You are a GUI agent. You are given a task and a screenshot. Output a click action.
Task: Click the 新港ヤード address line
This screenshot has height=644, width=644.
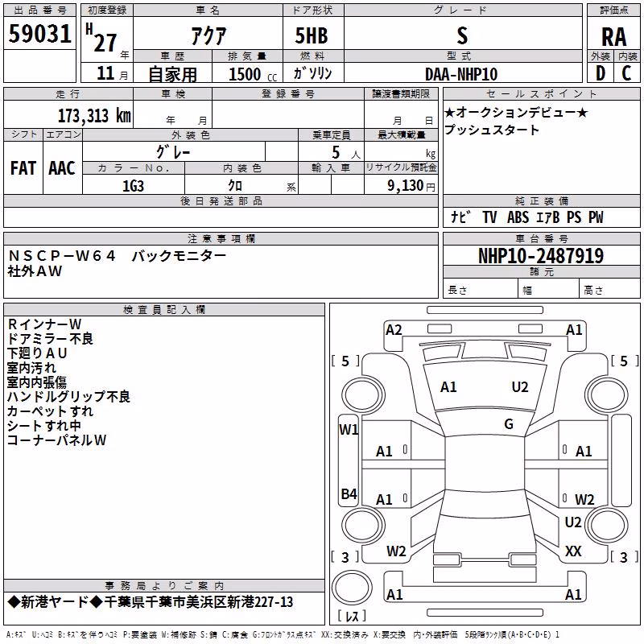click(151, 602)
